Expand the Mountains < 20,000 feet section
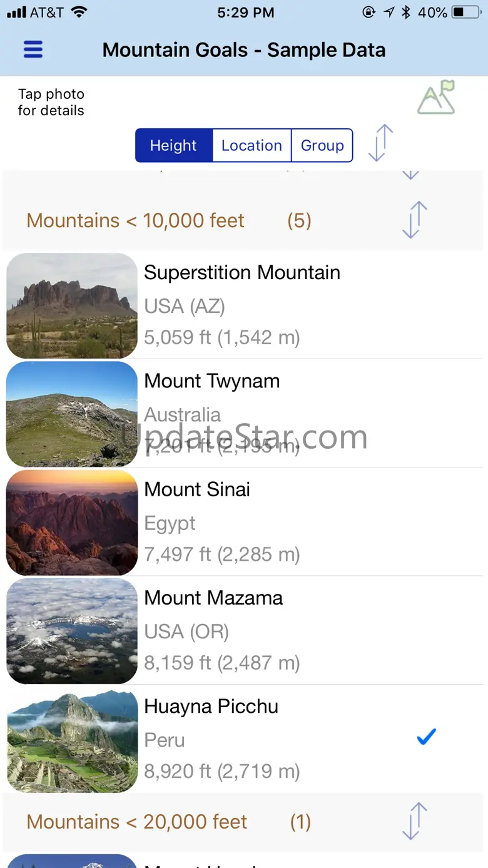This screenshot has width=488, height=868. pos(414,821)
